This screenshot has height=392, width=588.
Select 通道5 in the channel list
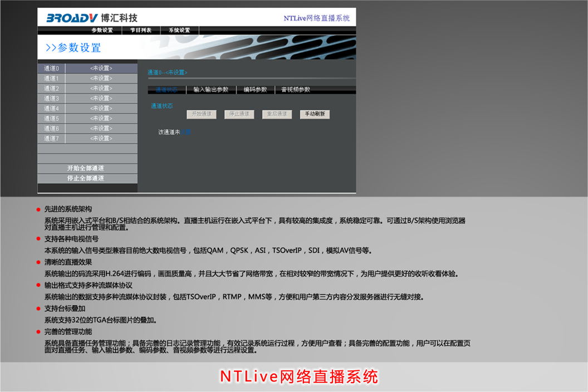pyautogui.click(x=87, y=118)
